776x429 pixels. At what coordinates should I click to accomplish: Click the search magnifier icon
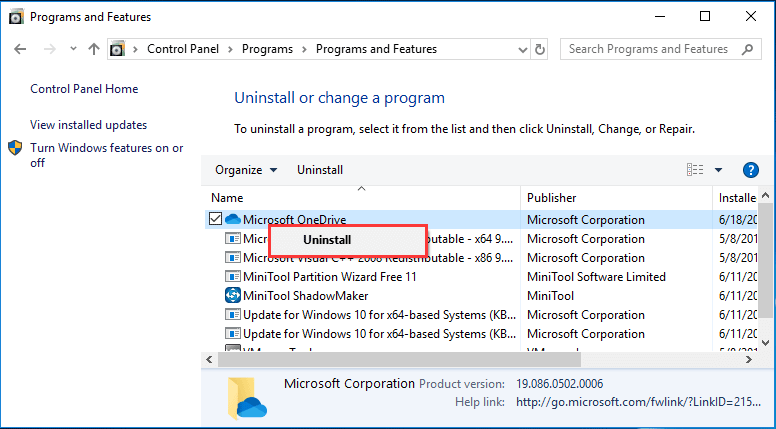pos(747,49)
